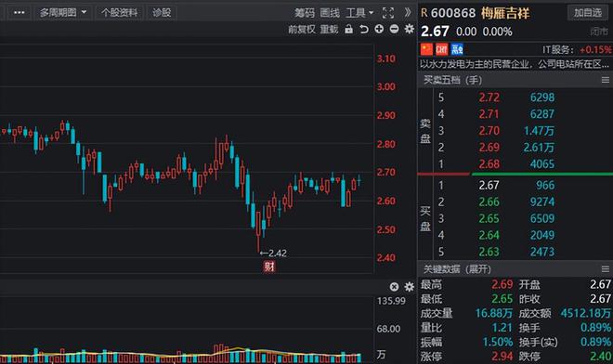
Task: Zoom in with the plus icon
Action: point(379,29)
